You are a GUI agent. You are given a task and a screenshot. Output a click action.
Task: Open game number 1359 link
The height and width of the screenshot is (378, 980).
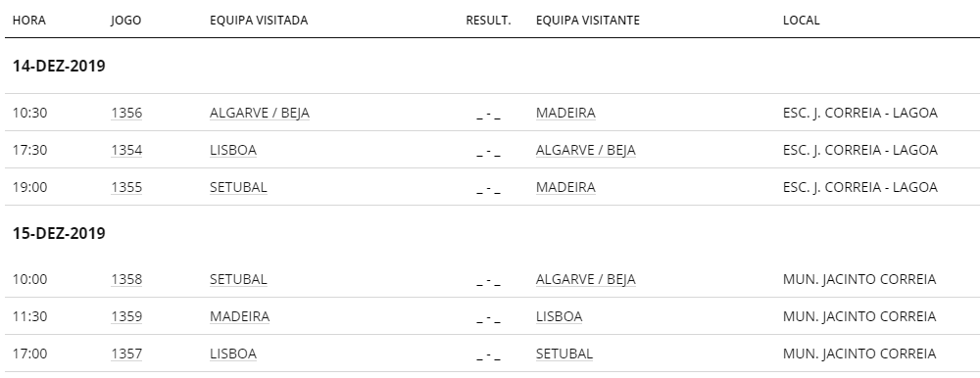click(126, 316)
